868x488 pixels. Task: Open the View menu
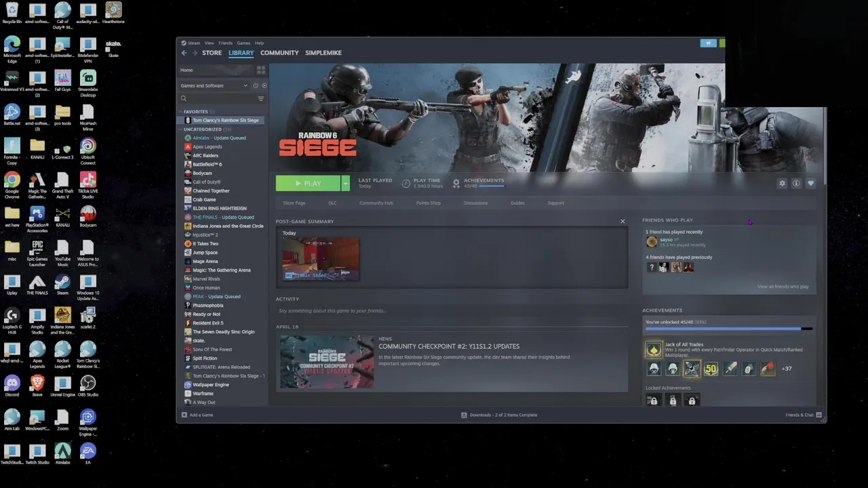click(210, 43)
